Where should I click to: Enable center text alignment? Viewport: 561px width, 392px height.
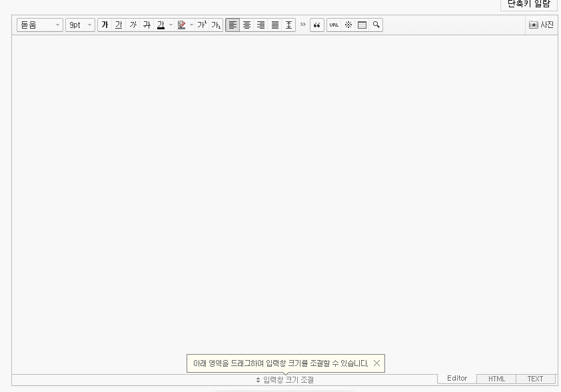(x=246, y=25)
